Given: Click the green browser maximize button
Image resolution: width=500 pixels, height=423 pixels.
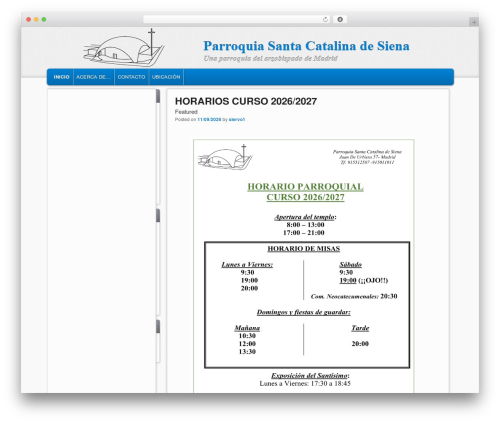Looking at the screenshot, I should point(44,20).
